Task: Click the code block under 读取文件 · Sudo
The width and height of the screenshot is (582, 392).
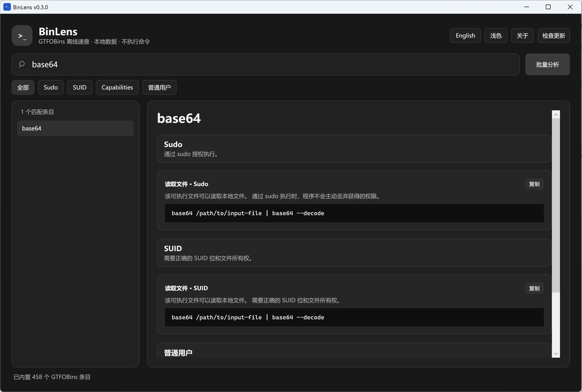Action: click(x=354, y=213)
